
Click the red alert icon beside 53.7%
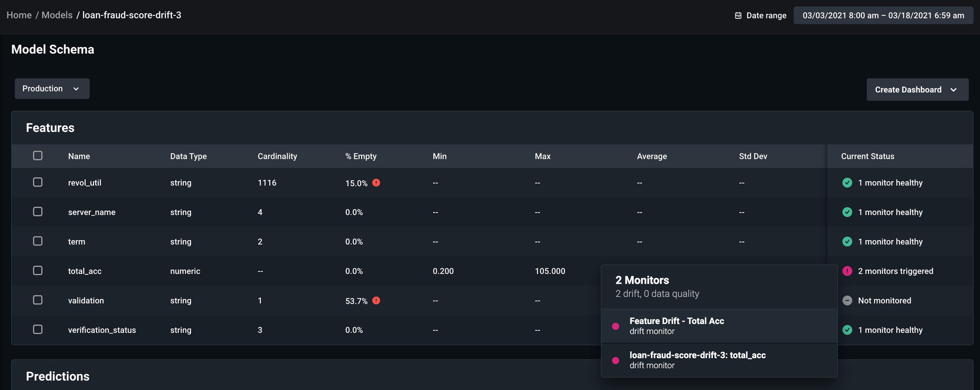[376, 300]
